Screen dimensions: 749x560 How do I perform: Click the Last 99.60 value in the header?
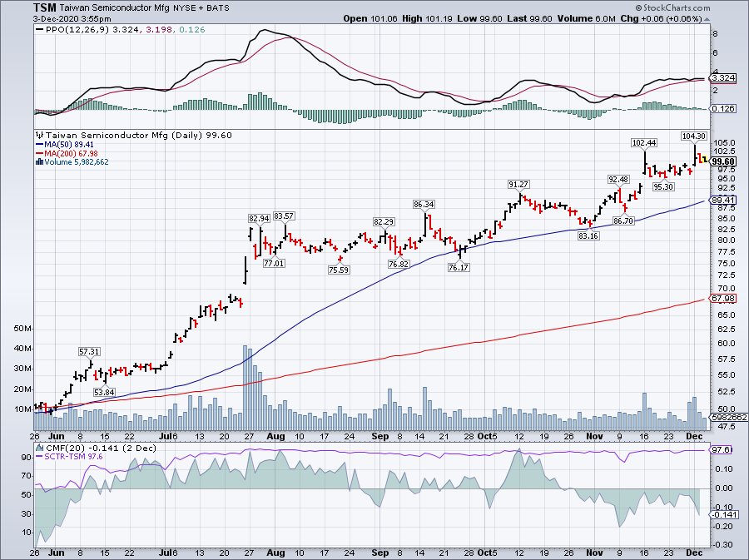pos(529,19)
